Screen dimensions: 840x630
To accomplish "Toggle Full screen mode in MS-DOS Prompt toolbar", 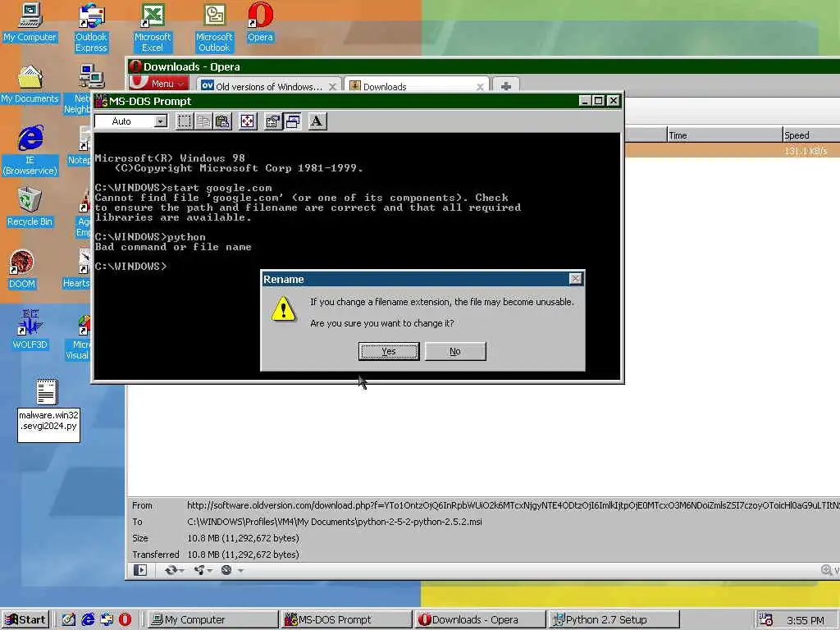I will 248,121.
